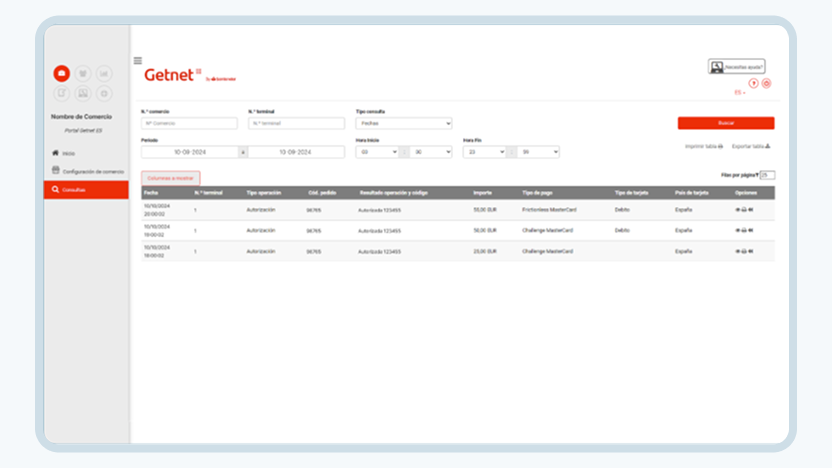Viewport: 832px width, 468px height.
Task: Click the Inicio house icon
Action: pos(55,153)
